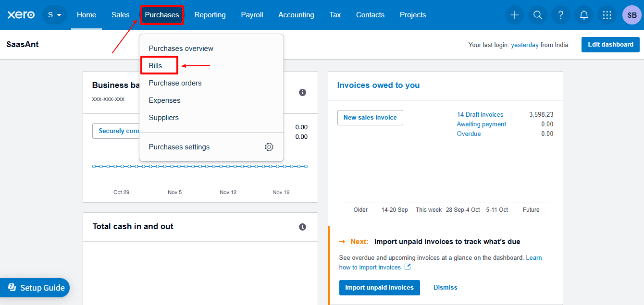644x305 pixels.
Task: Open the Invoices owed to you heading link
Action: (378, 85)
